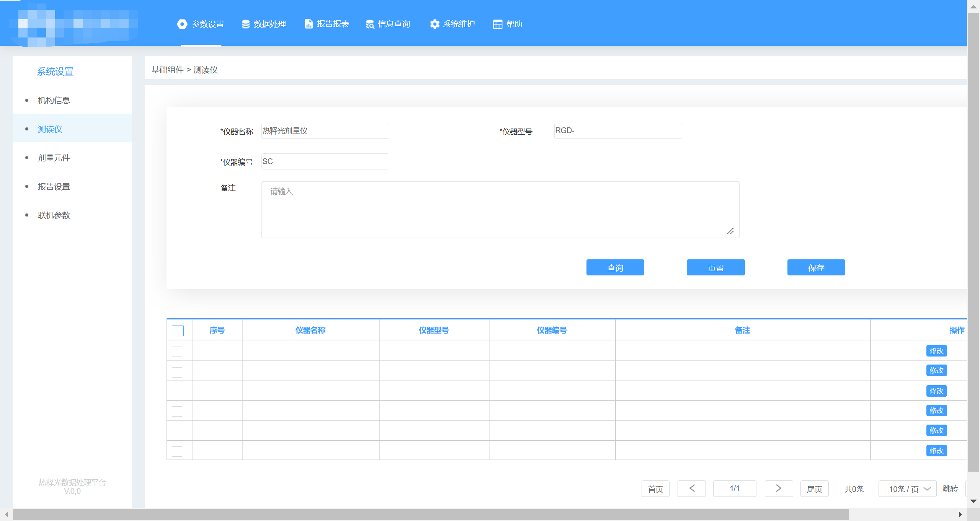Screen dimensions: 980x521
Task: Go to previous page arrow in pagination
Action: click(x=692, y=488)
